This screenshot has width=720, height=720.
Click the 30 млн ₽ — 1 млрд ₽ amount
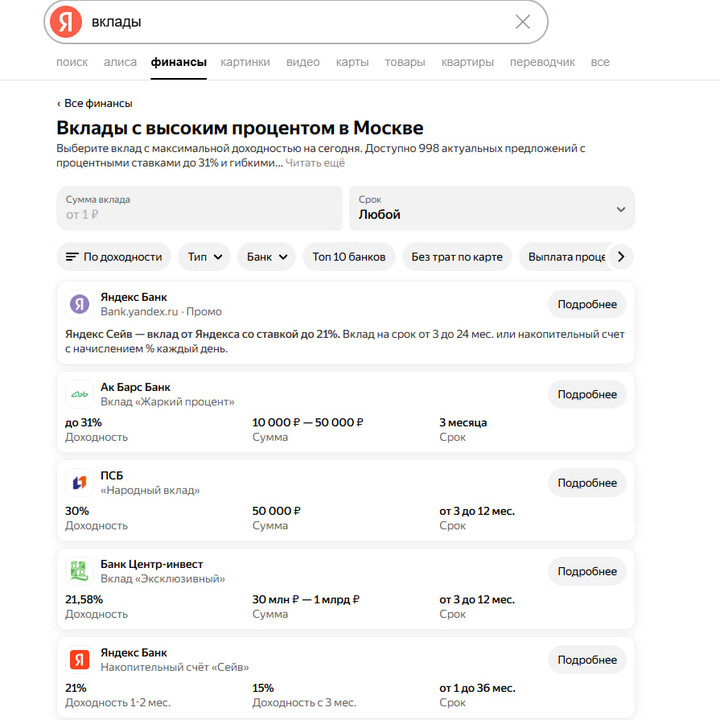coord(306,600)
